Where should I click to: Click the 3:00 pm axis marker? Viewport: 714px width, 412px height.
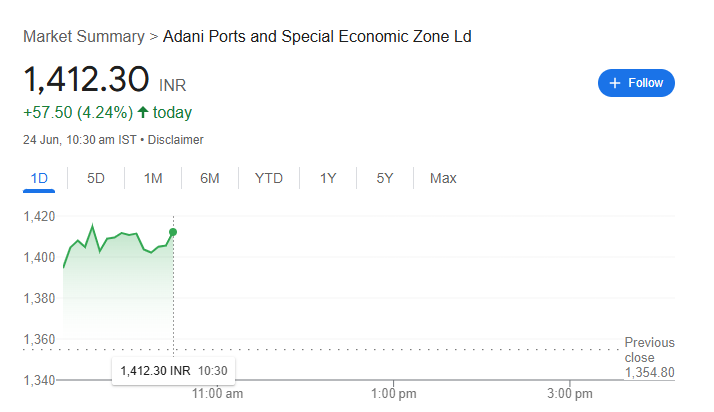coord(570,393)
